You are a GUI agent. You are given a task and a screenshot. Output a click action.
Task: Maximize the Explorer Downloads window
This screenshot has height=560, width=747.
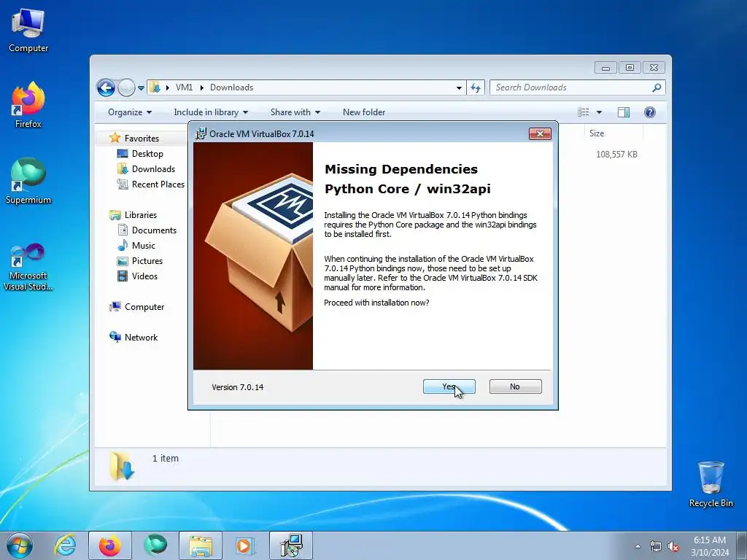click(x=630, y=68)
